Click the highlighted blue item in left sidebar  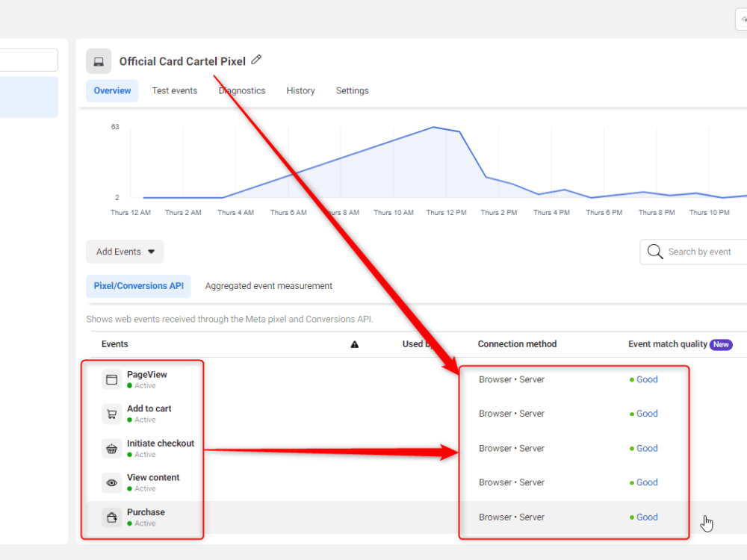[x=28, y=97]
